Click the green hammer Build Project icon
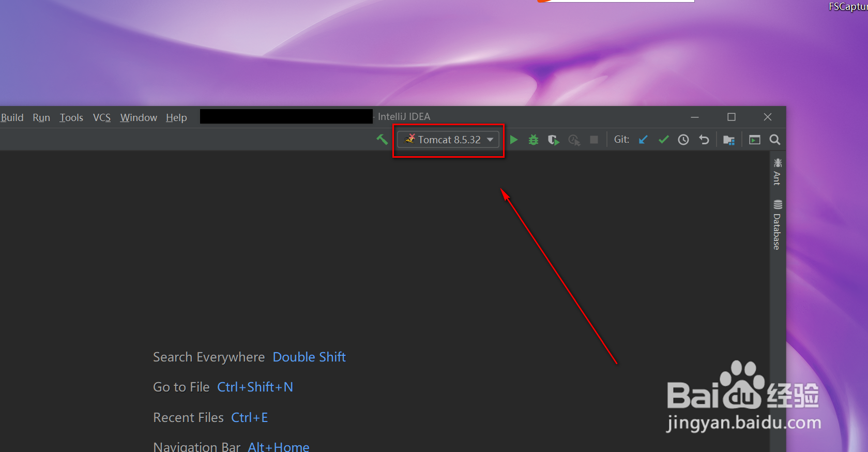868x452 pixels. coord(382,139)
